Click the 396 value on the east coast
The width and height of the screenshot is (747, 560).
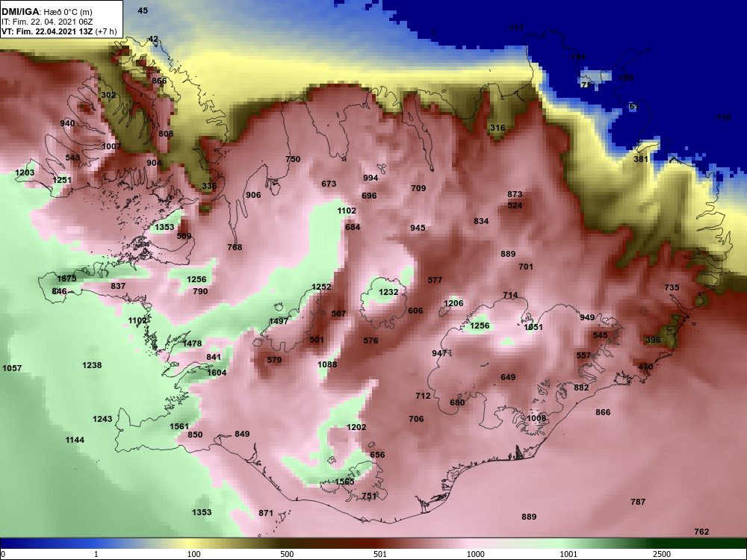(x=653, y=340)
